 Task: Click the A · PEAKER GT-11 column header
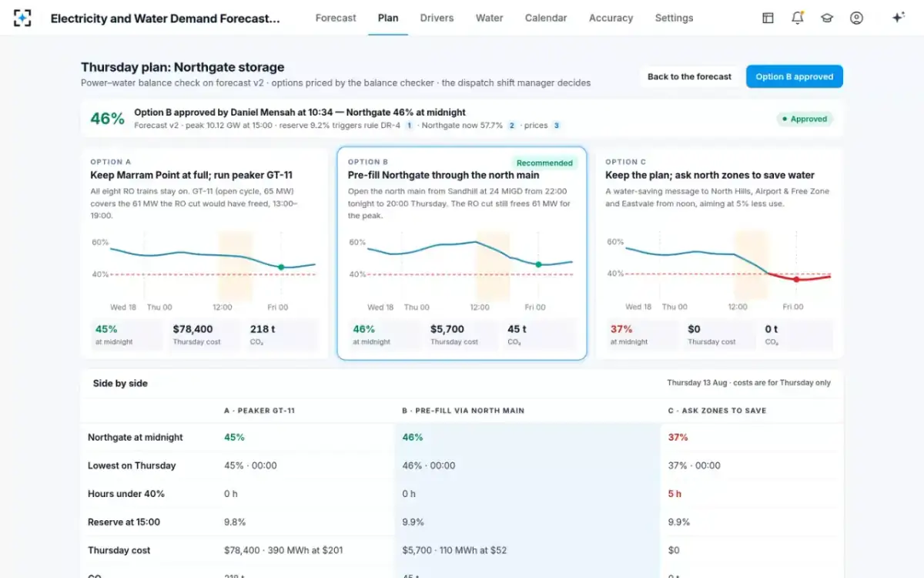(x=259, y=411)
